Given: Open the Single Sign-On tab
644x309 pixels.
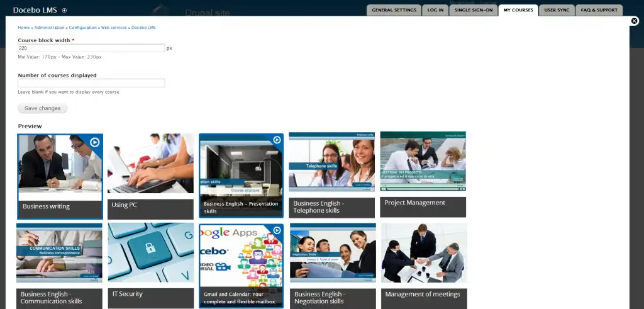Looking at the screenshot, I should 474,10.
